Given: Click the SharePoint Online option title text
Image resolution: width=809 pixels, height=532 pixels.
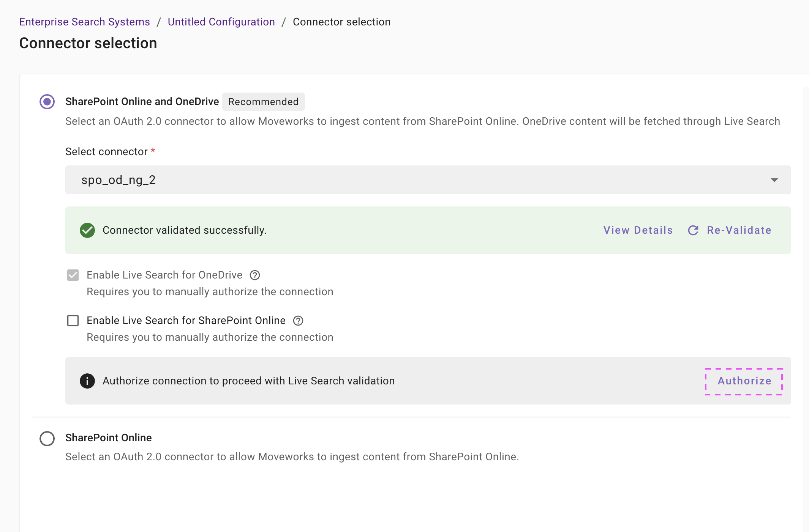Looking at the screenshot, I should tap(109, 438).
